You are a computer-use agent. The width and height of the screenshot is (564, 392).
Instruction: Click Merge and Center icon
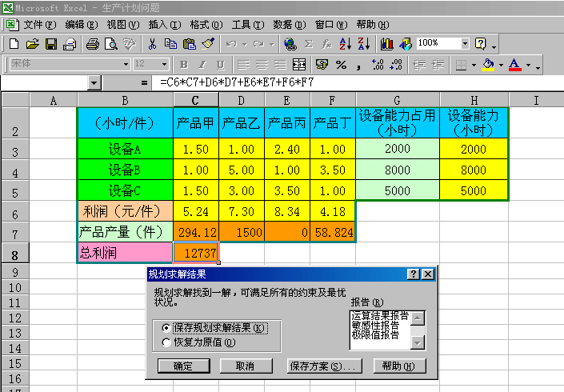click(299, 65)
